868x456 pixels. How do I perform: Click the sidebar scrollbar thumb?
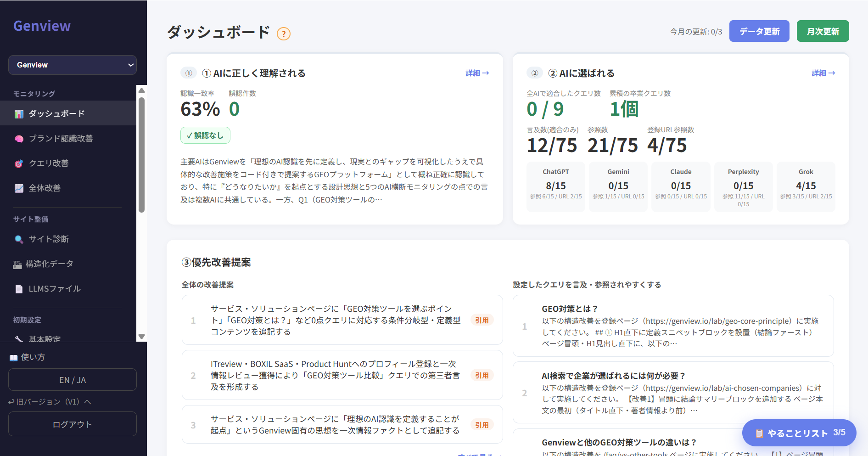pos(142,155)
